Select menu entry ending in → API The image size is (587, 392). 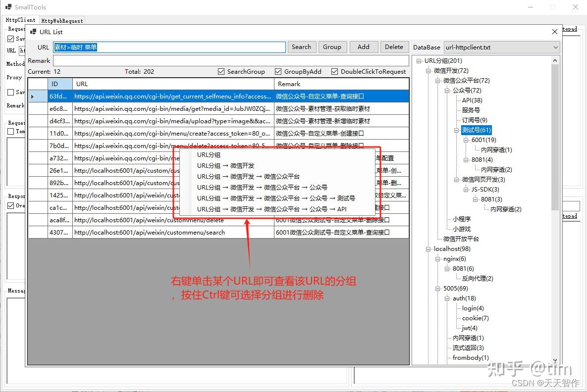(x=272, y=209)
